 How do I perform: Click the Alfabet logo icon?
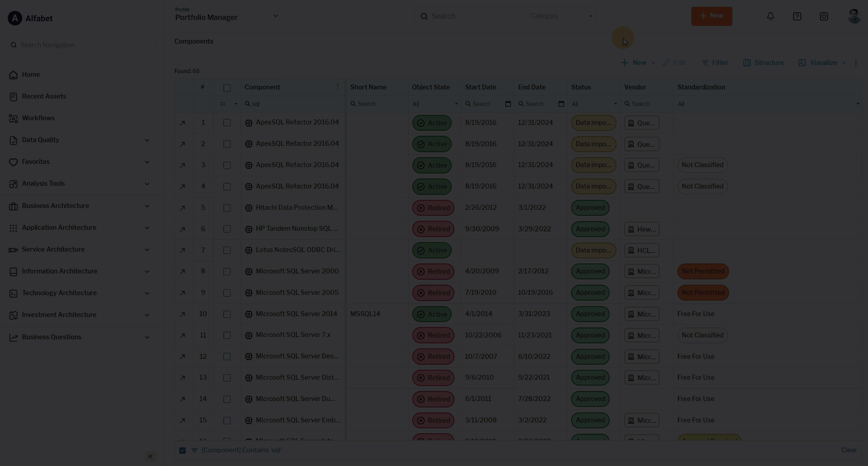[x=15, y=18]
